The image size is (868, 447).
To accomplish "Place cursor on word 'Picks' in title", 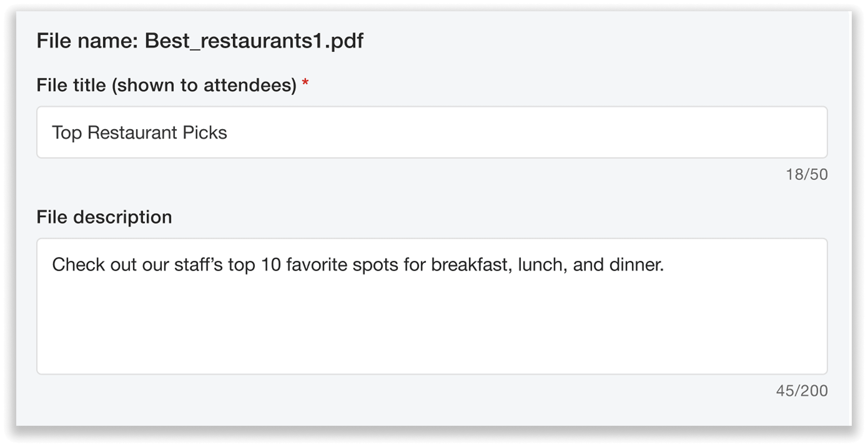I will click(x=205, y=132).
